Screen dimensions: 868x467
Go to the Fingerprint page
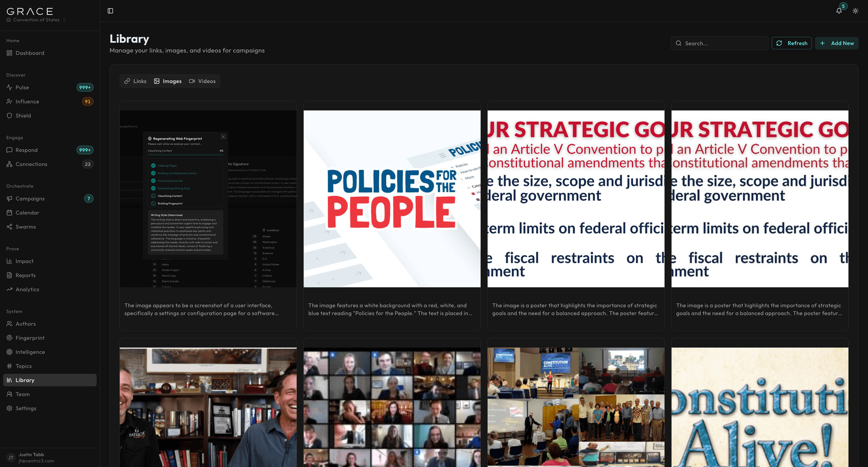click(x=30, y=338)
